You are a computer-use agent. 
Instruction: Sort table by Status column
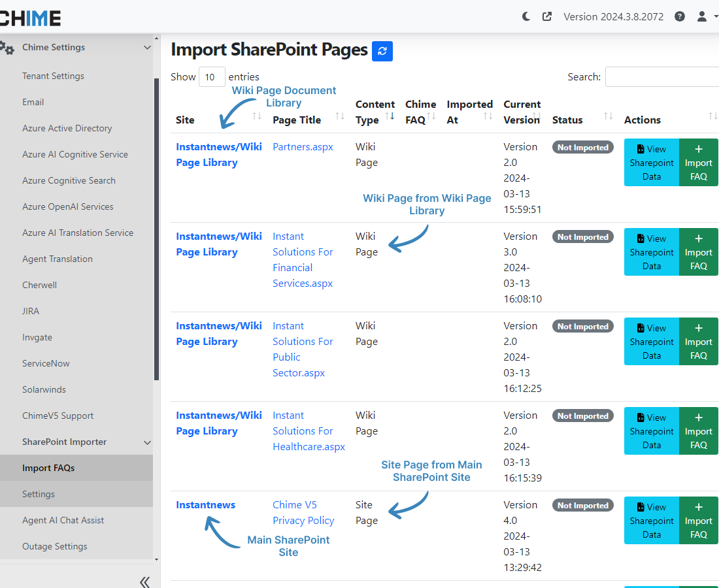[x=608, y=116]
